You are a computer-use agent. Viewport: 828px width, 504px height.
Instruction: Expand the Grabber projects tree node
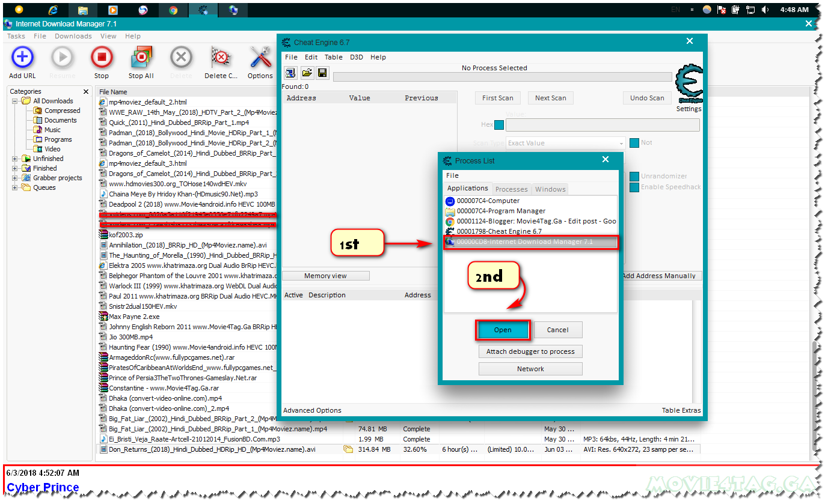pos(15,178)
